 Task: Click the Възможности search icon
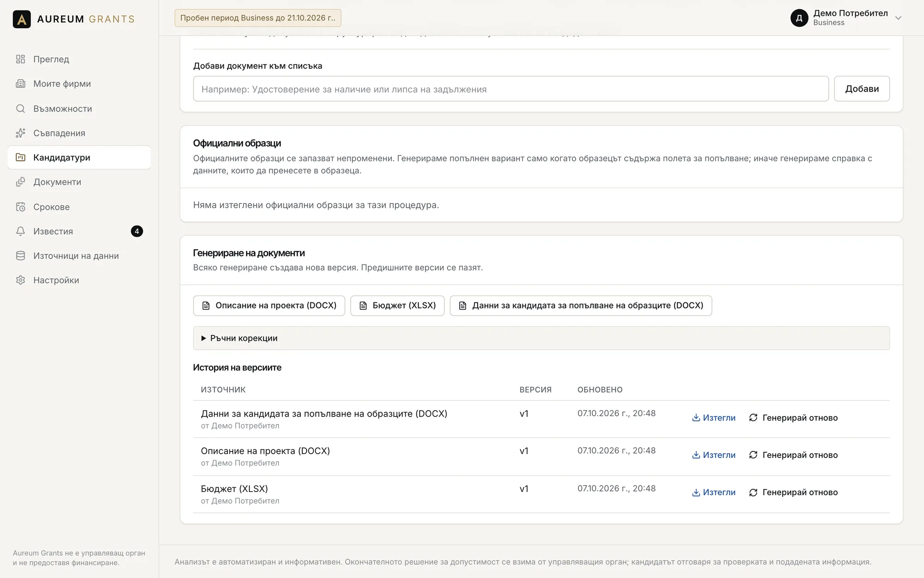20,109
